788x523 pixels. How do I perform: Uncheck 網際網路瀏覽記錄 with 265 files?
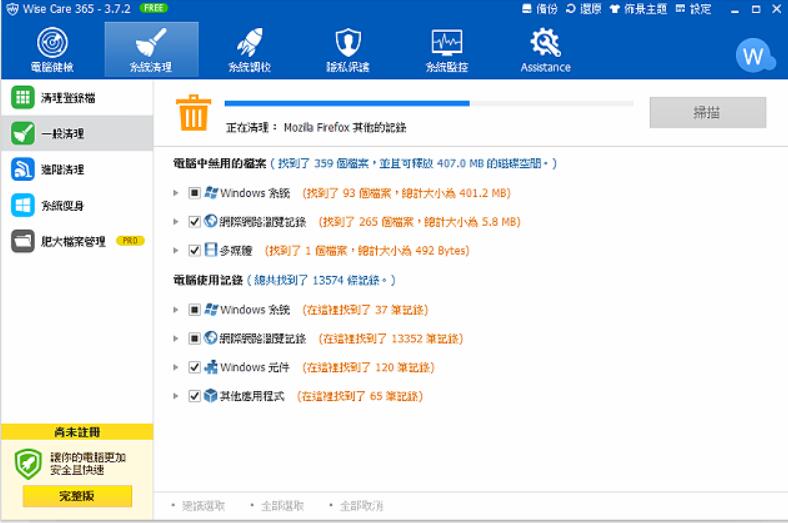tap(194, 222)
